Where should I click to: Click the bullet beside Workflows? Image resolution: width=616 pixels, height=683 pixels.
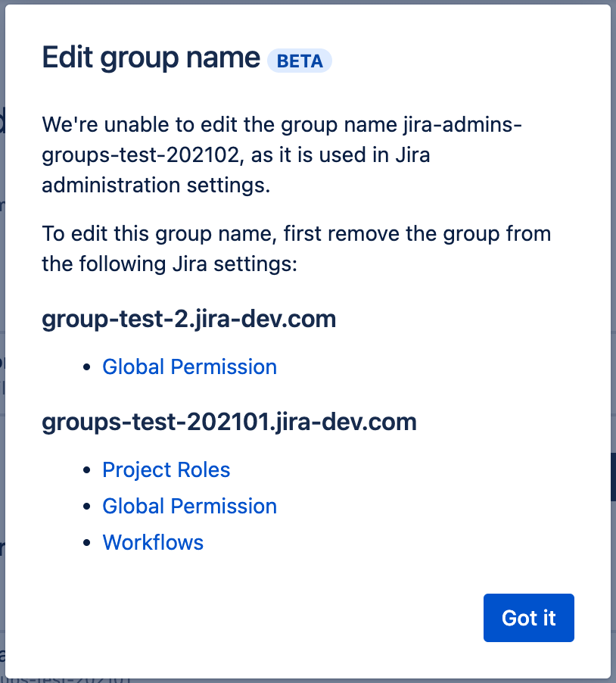(x=89, y=542)
